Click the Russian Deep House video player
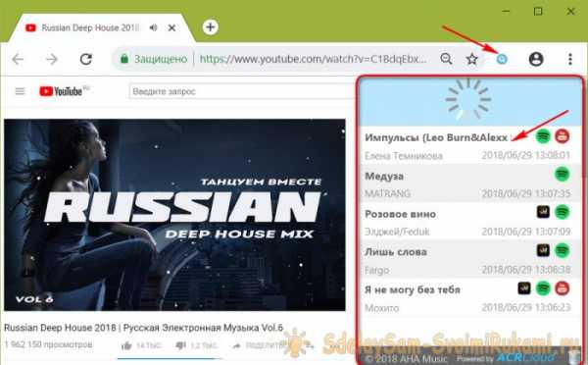Viewport: 588px width, 365px height. coord(174,215)
